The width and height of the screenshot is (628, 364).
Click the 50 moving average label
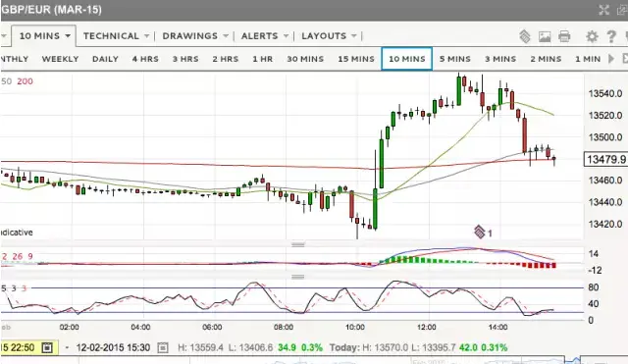pyautogui.click(x=6, y=81)
